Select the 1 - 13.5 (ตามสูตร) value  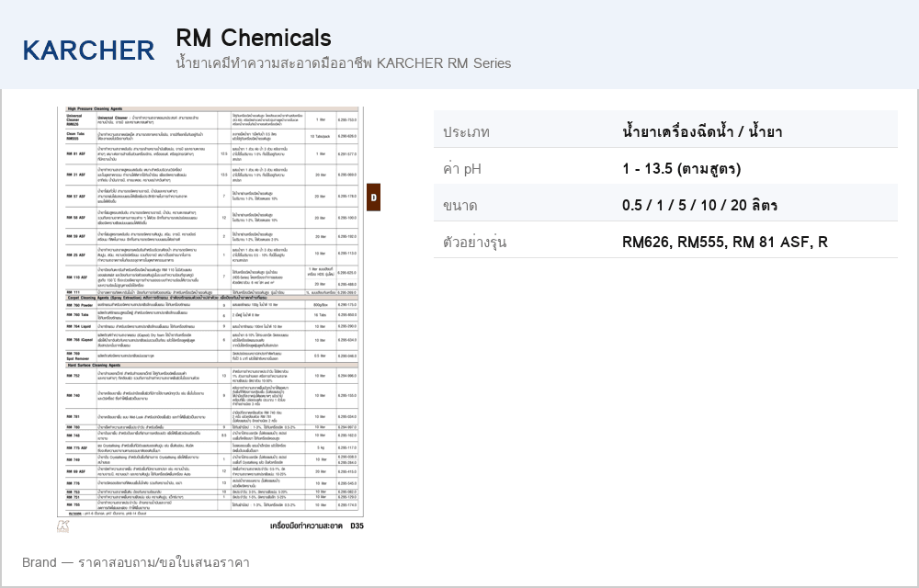pos(682,169)
